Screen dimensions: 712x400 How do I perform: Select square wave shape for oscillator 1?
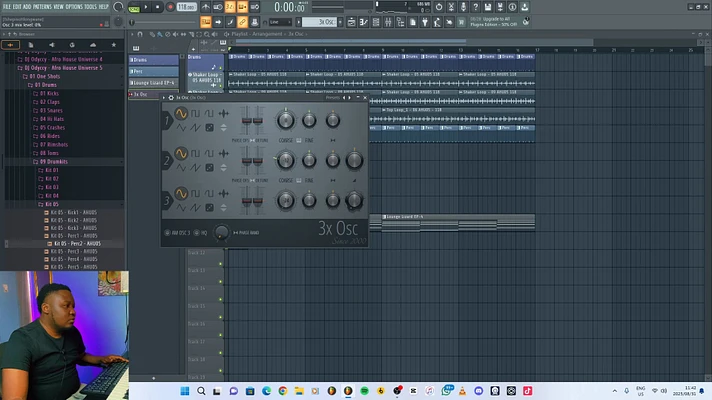[x=195, y=113]
